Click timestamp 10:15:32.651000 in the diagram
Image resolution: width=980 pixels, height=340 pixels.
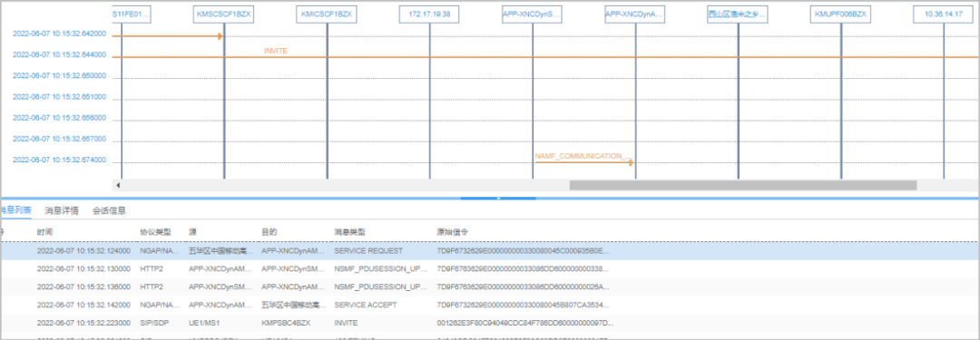click(59, 97)
